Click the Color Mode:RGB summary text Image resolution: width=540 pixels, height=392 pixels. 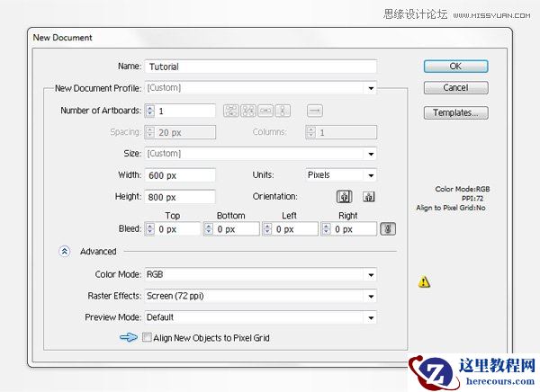click(463, 189)
